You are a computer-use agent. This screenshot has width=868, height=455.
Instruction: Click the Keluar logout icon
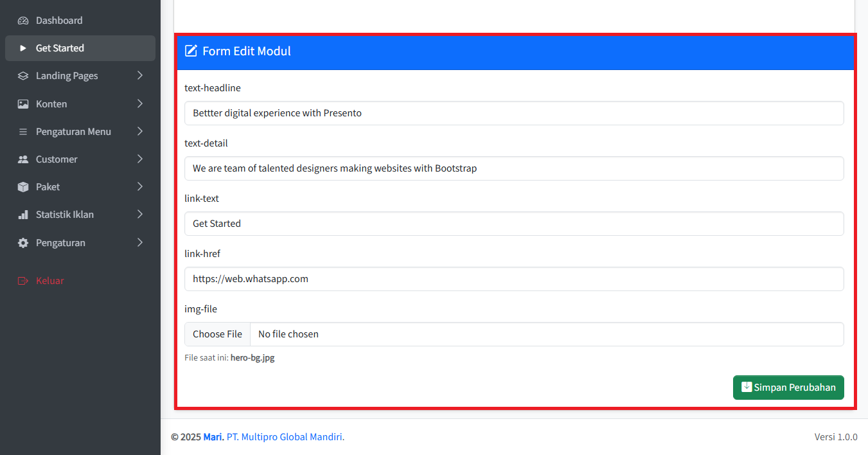pyautogui.click(x=23, y=281)
